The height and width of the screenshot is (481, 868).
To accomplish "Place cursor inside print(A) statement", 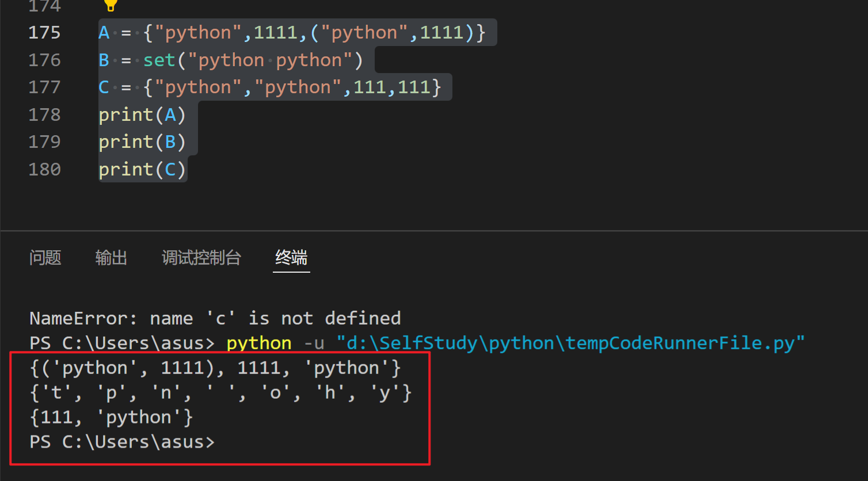I will (141, 114).
